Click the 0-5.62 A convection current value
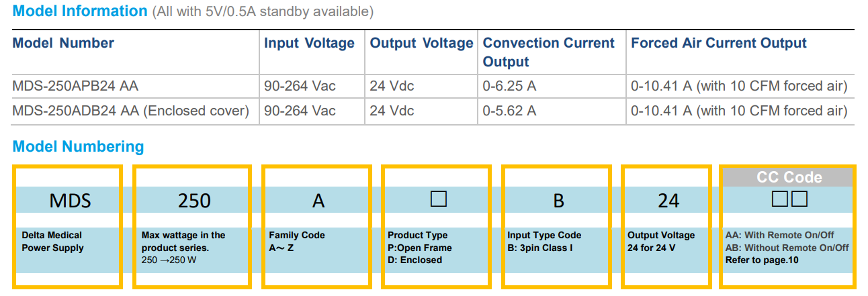The image size is (868, 296). [509, 111]
